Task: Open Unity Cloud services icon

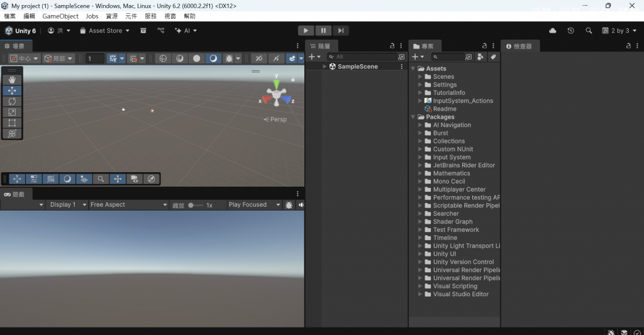Action: [x=552, y=31]
